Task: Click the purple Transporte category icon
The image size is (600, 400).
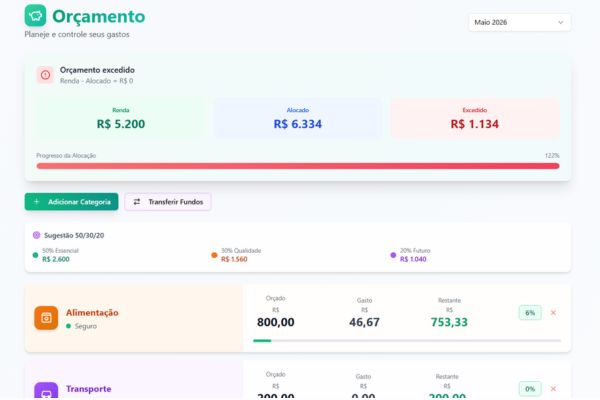Action: coord(46,390)
